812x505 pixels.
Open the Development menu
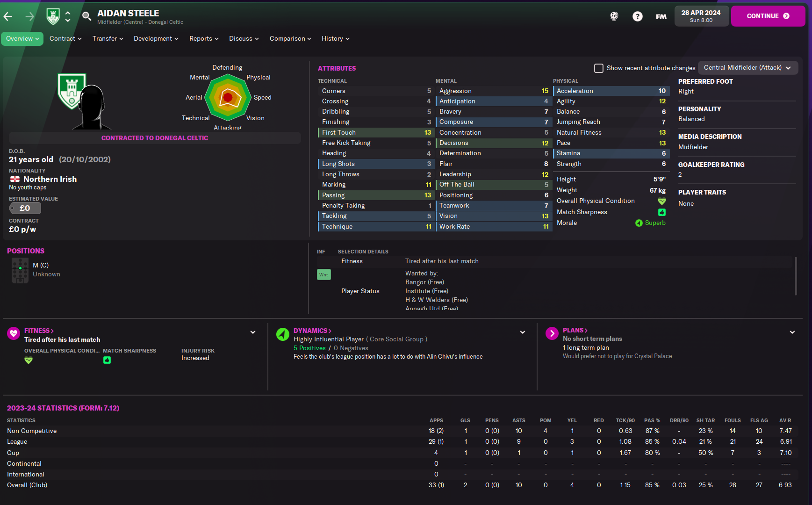click(156, 39)
